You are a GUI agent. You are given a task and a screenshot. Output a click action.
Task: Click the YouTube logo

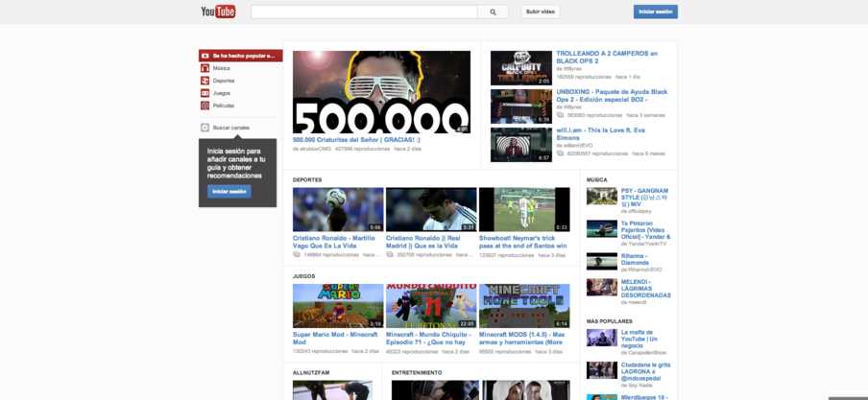point(218,12)
